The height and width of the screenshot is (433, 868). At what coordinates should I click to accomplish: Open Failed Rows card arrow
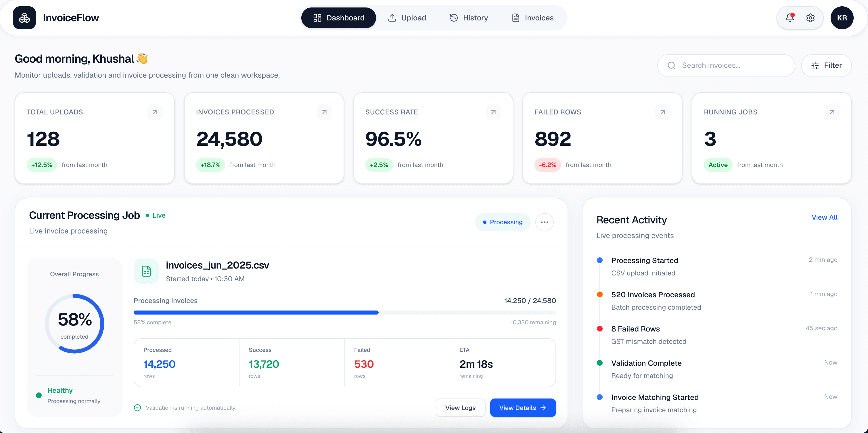tap(662, 112)
